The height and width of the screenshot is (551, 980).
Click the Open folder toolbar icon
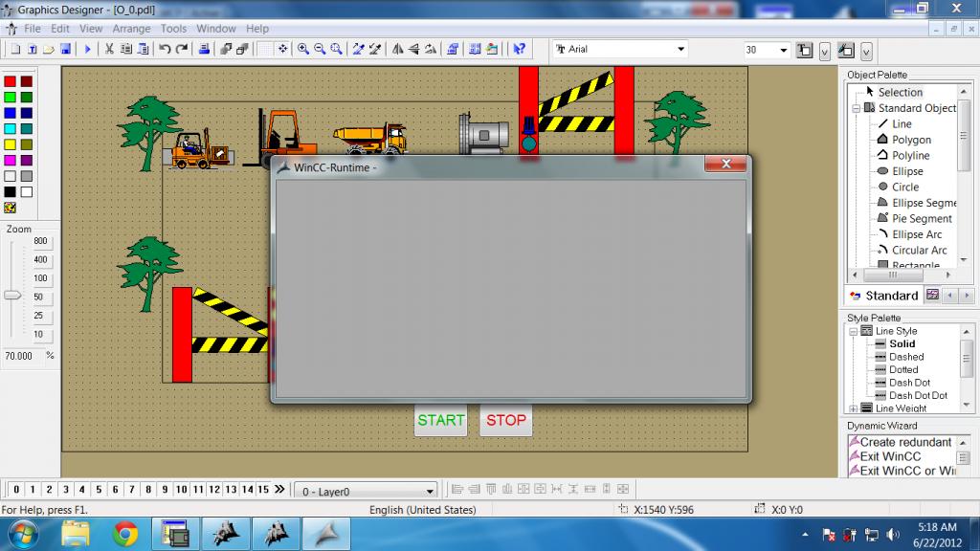(49, 50)
